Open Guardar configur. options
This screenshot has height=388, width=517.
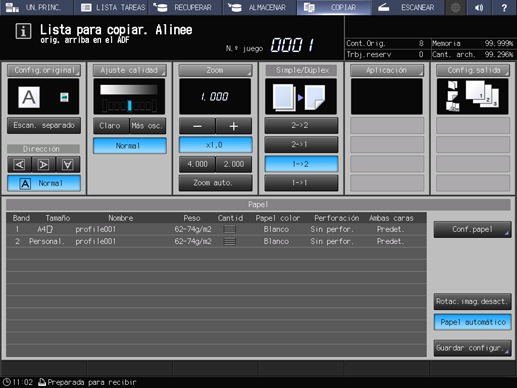click(x=472, y=348)
